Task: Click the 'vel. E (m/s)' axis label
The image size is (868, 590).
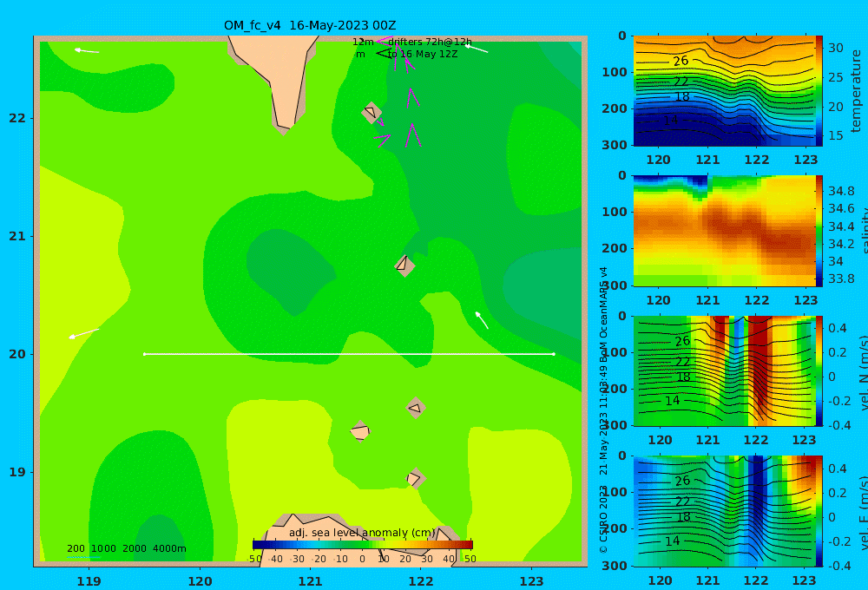Action: (864, 513)
